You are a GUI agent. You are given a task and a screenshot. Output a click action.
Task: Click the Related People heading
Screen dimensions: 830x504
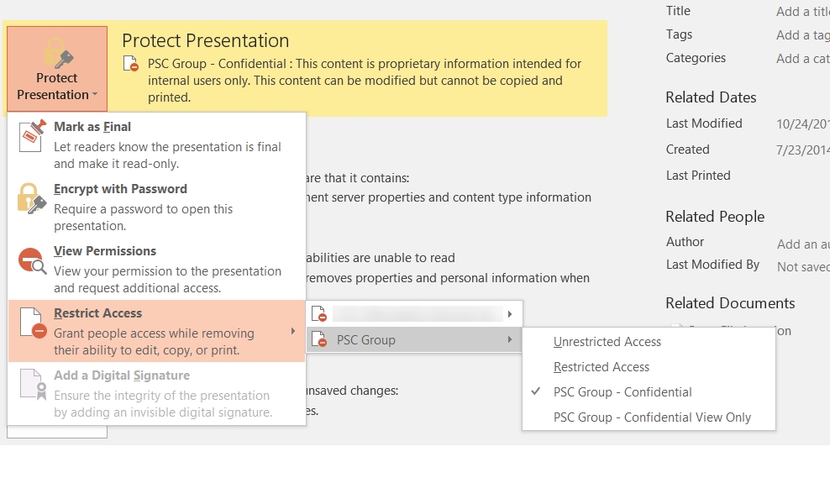click(x=715, y=217)
